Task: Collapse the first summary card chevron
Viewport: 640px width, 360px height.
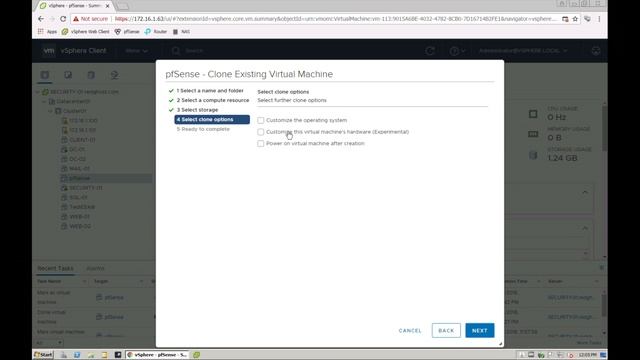Action: pos(585,192)
